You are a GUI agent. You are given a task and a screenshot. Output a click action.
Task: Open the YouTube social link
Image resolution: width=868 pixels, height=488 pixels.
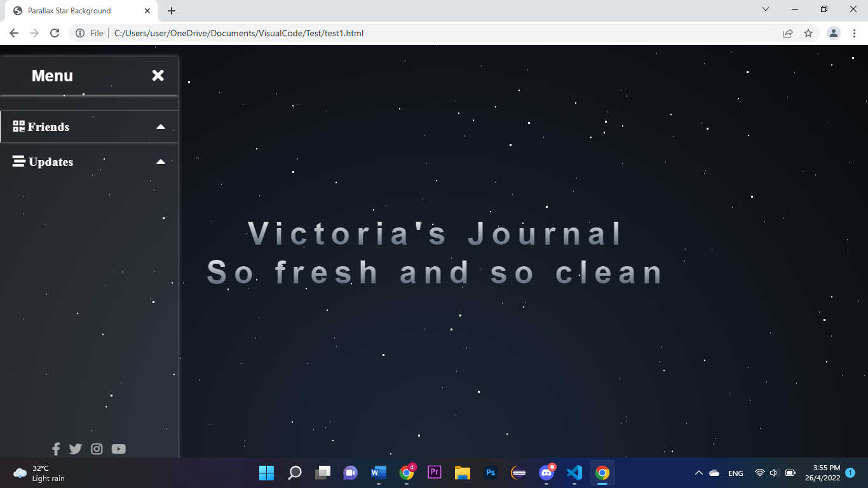tap(119, 449)
